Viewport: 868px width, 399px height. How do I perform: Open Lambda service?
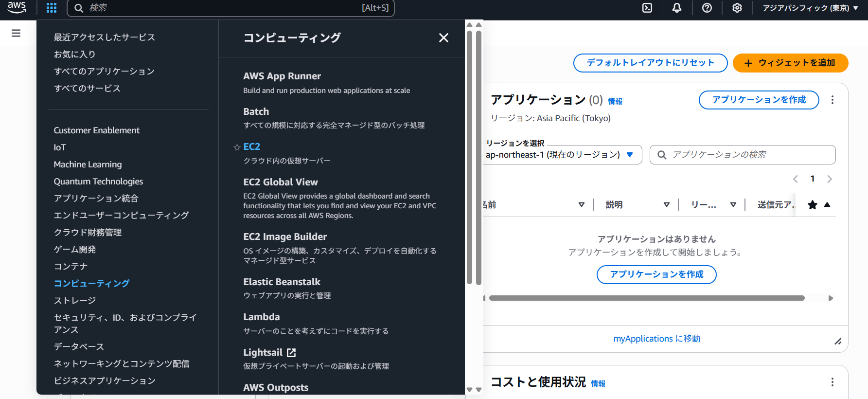coord(262,317)
